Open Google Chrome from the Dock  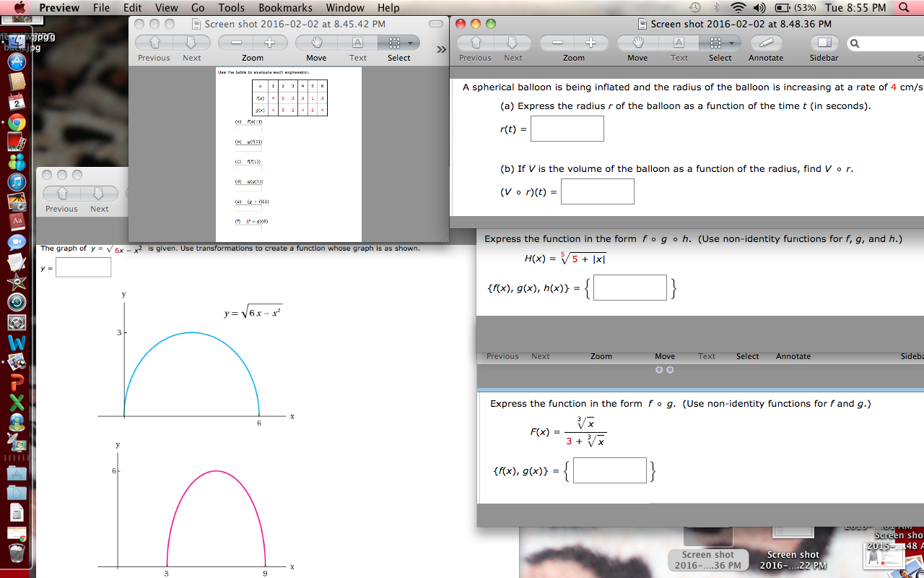pyautogui.click(x=17, y=123)
